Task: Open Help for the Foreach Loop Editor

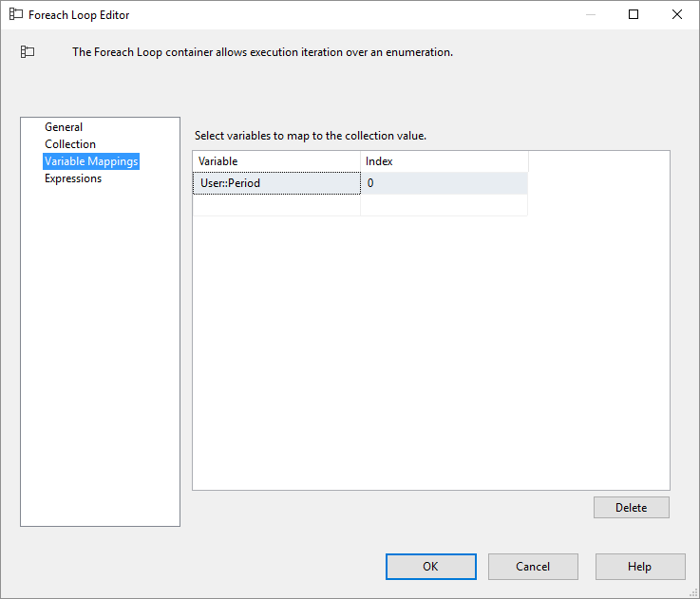Action: coord(640,567)
